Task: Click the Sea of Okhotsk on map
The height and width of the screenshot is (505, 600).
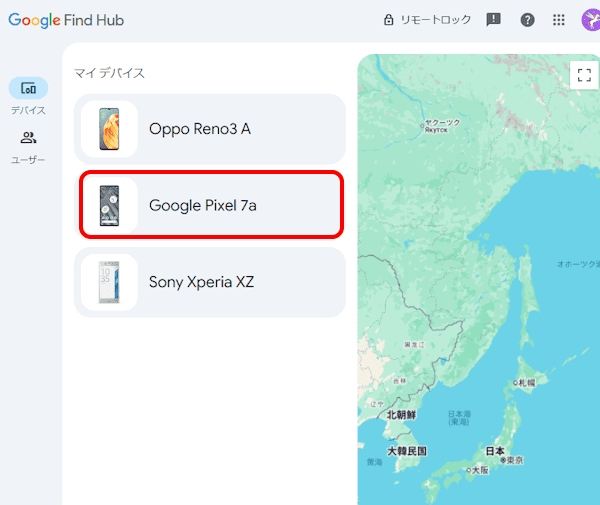Action: click(575, 263)
